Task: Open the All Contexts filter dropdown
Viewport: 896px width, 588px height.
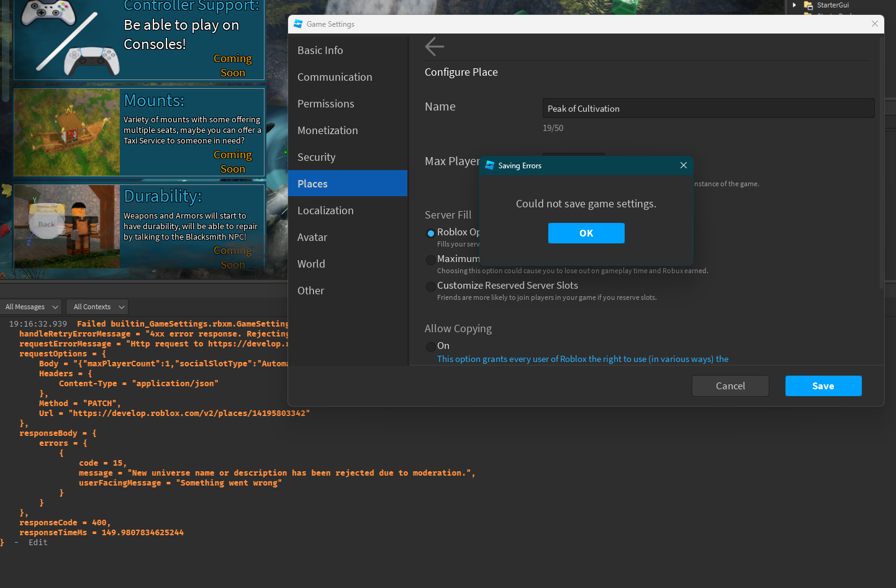Action: [x=97, y=306]
